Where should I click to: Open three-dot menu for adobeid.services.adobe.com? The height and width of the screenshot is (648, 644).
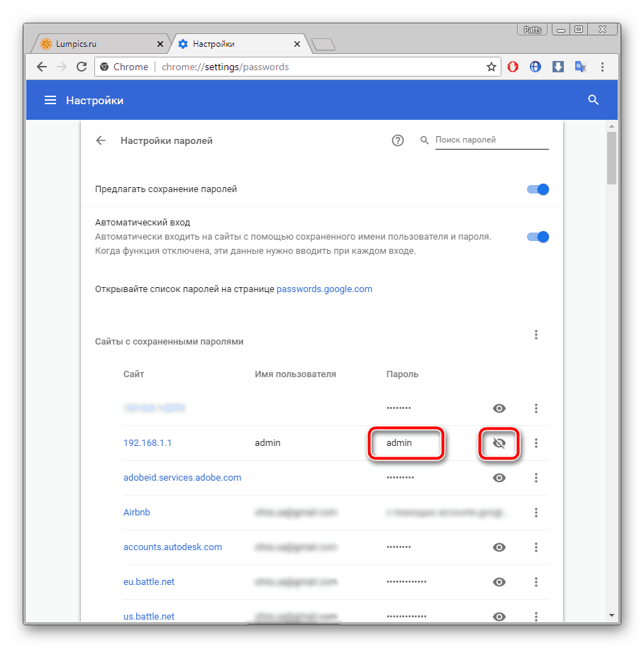[x=536, y=478]
